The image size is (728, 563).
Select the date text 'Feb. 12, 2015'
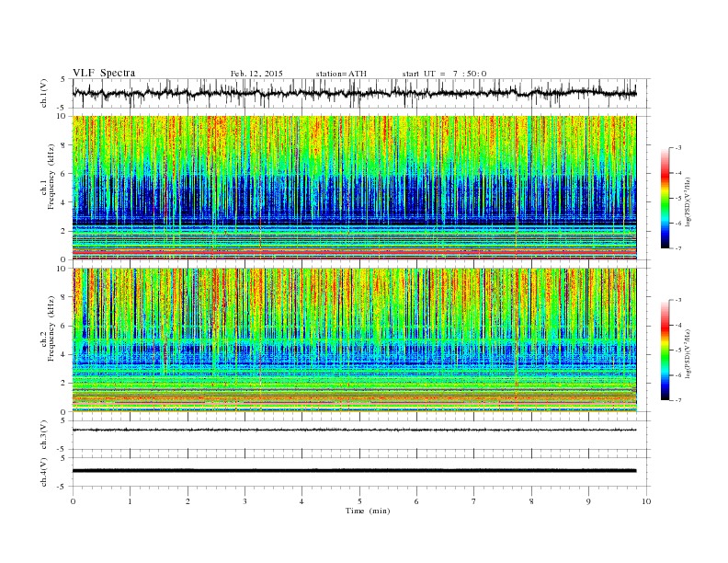[x=256, y=74]
